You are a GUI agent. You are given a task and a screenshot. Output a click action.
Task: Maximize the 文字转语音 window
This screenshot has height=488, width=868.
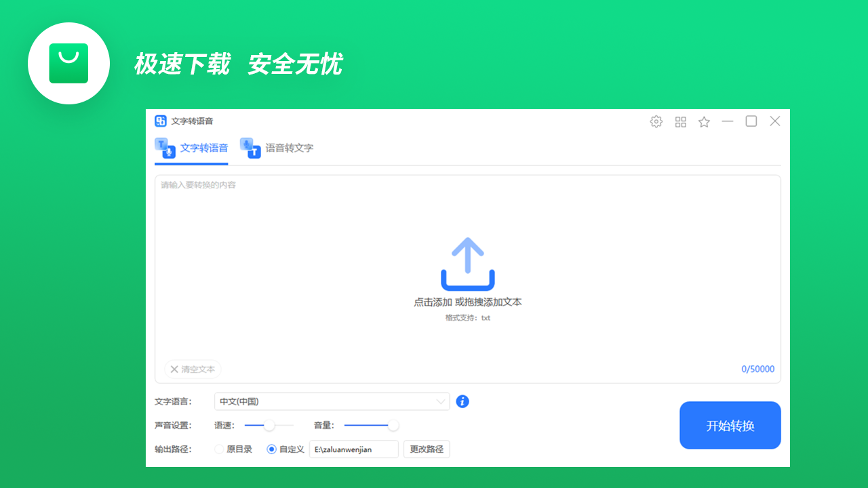click(x=751, y=121)
